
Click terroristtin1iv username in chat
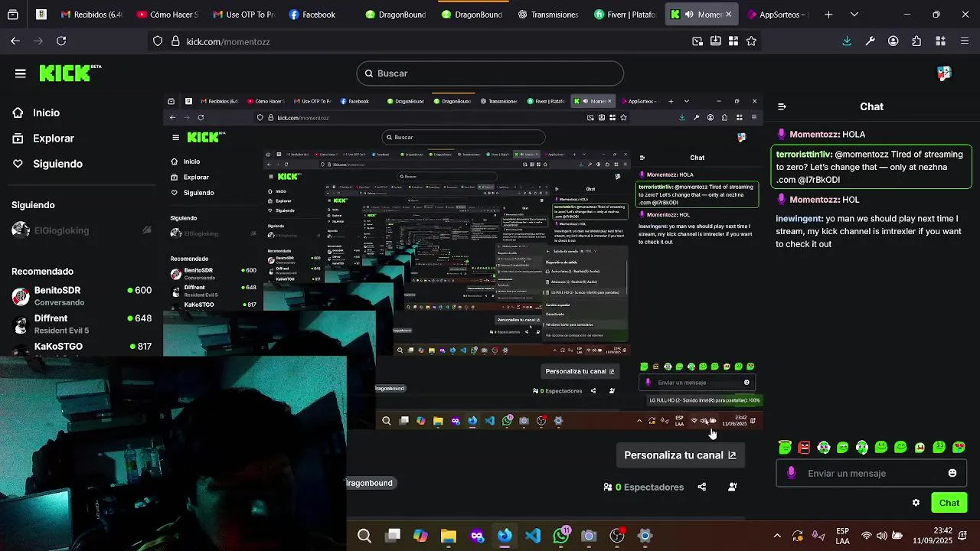pos(804,154)
